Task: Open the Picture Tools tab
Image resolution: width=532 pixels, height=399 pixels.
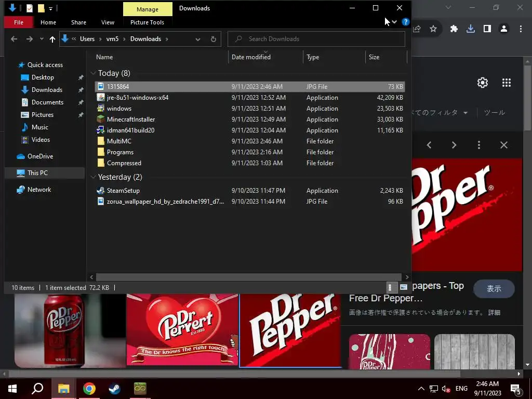Action: coord(147,22)
